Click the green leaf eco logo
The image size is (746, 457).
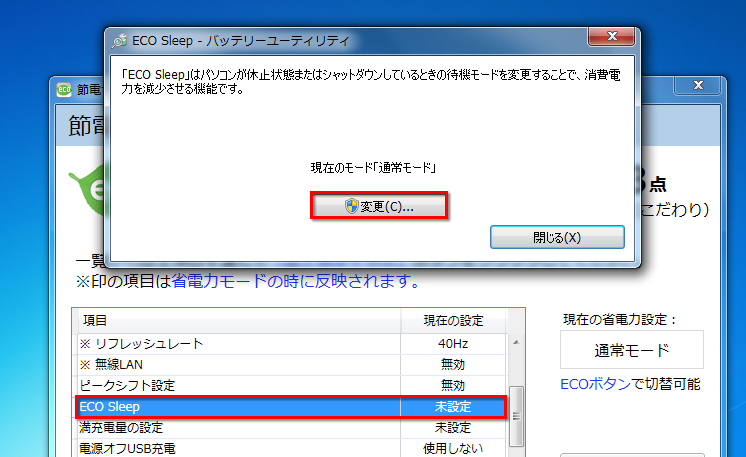[x=88, y=190]
